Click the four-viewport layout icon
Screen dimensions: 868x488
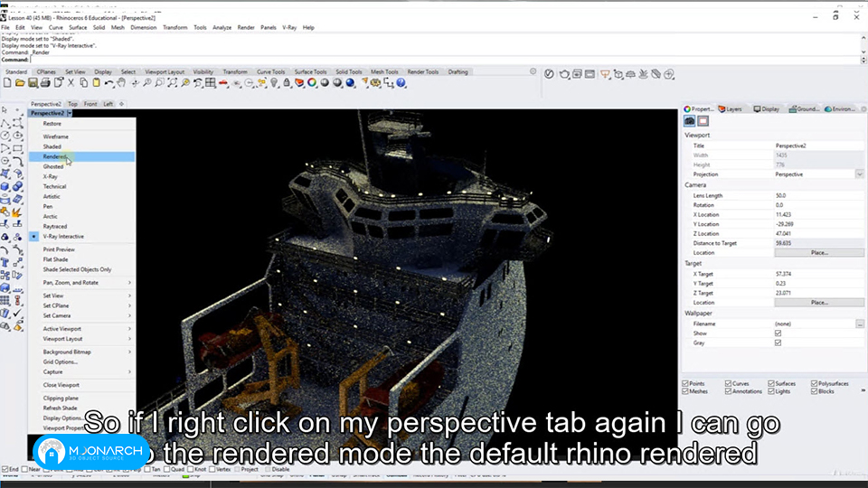click(x=211, y=83)
